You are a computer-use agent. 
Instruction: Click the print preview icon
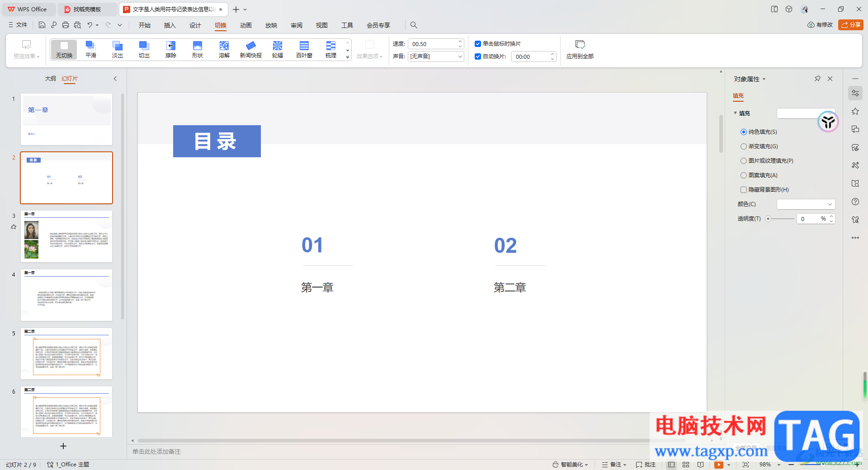pyautogui.click(x=77, y=25)
